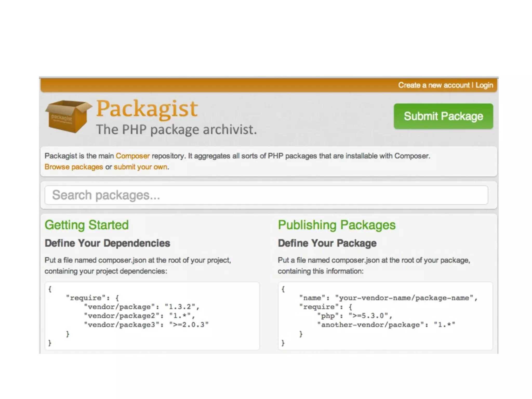
Task: Follow the orange Composer link
Action: 132,156
